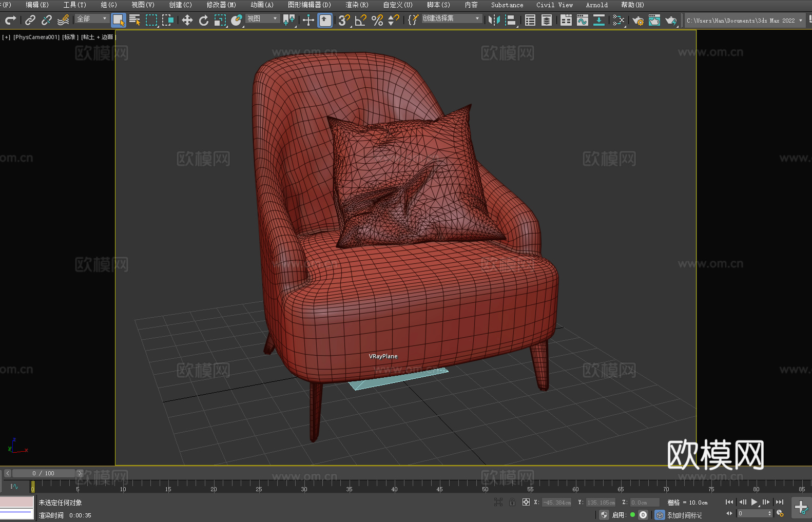Open the Rendered Frame Window icon

[654, 20]
